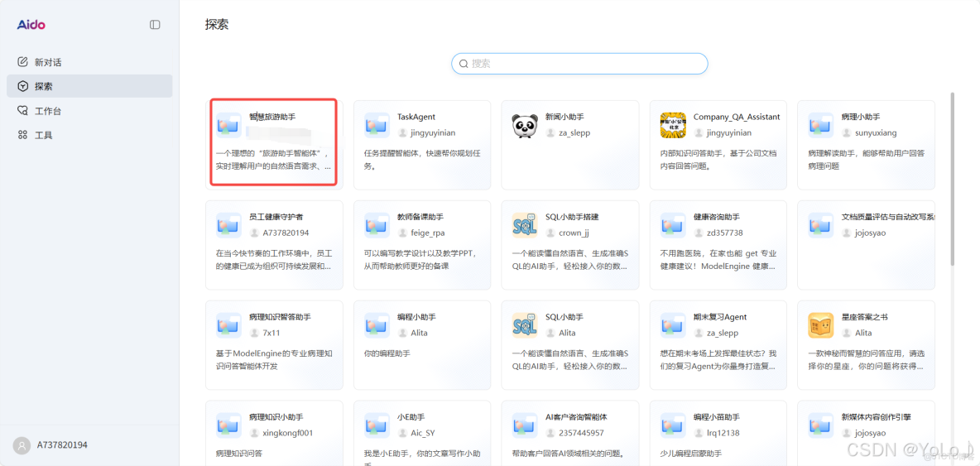Click the 病理小助手 app icon

coord(820,125)
